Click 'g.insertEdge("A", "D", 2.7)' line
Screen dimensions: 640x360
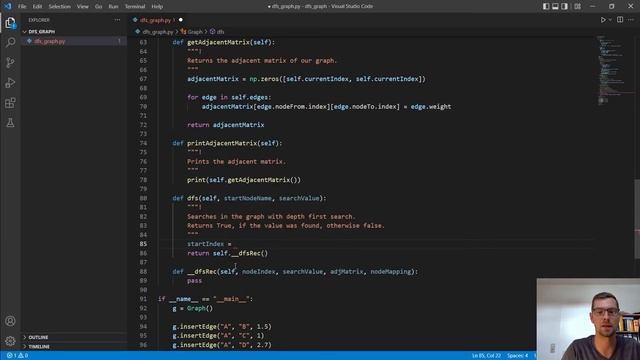(x=222, y=345)
